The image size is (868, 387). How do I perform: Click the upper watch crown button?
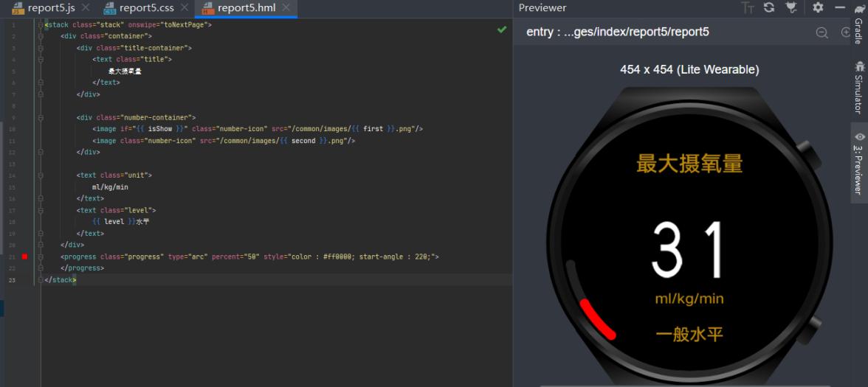[810, 156]
